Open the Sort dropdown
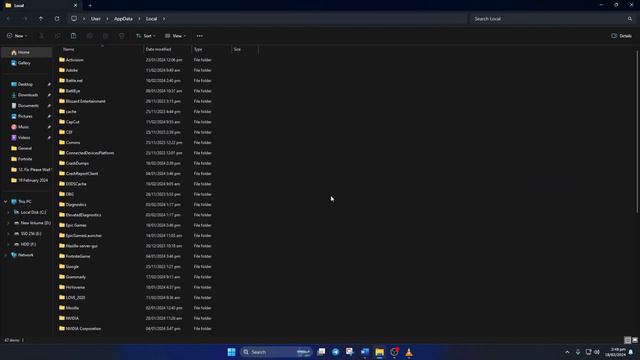The height and width of the screenshot is (360, 640). click(x=146, y=36)
